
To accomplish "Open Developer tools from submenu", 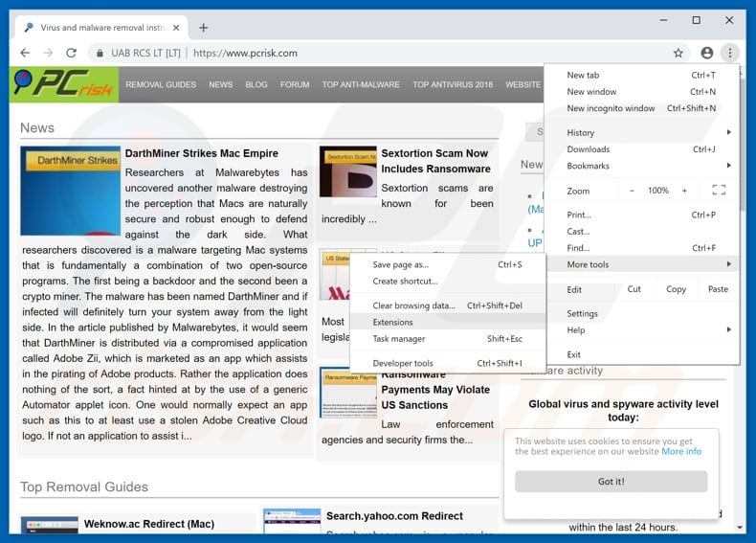I will [x=448, y=363].
